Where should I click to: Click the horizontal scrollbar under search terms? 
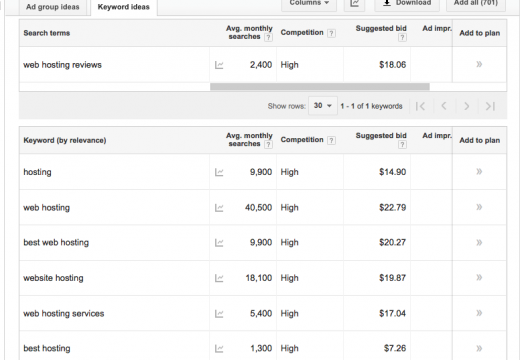[x=320, y=87]
